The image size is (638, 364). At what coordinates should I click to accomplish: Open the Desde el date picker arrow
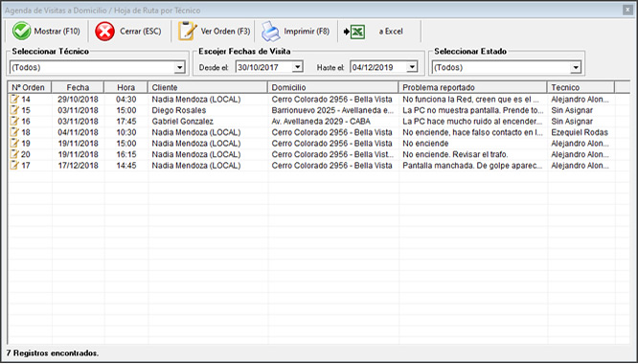[297, 67]
